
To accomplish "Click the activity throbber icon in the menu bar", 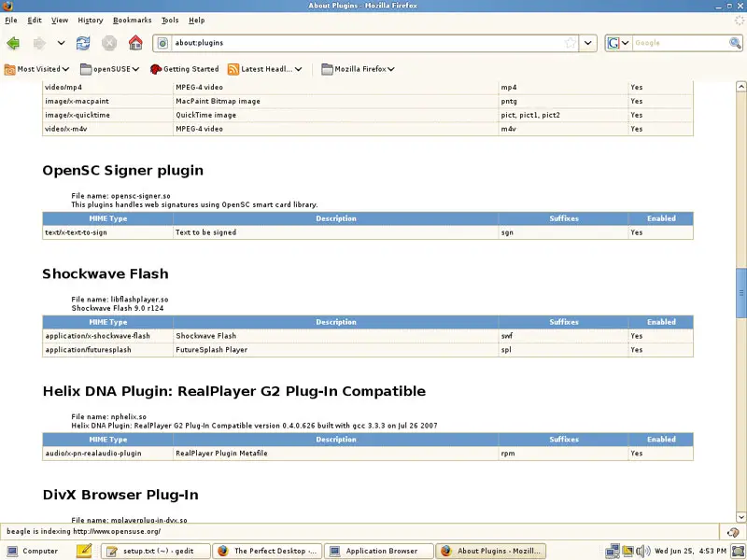I will coord(739,20).
